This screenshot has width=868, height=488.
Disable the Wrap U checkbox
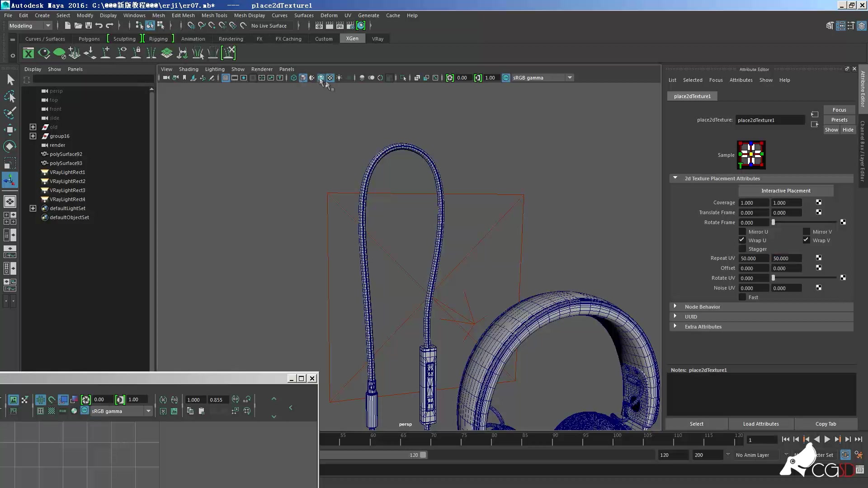742,240
